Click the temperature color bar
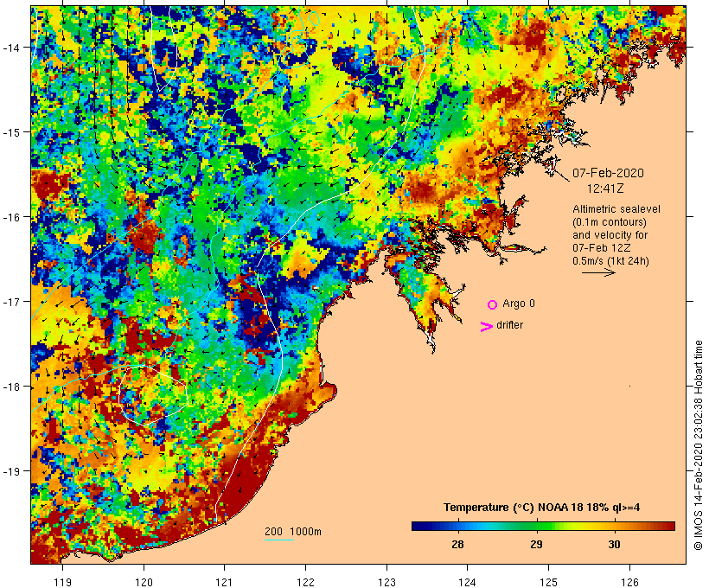The height and width of the screenshot is (588, 709). click(x=543, y=526)
